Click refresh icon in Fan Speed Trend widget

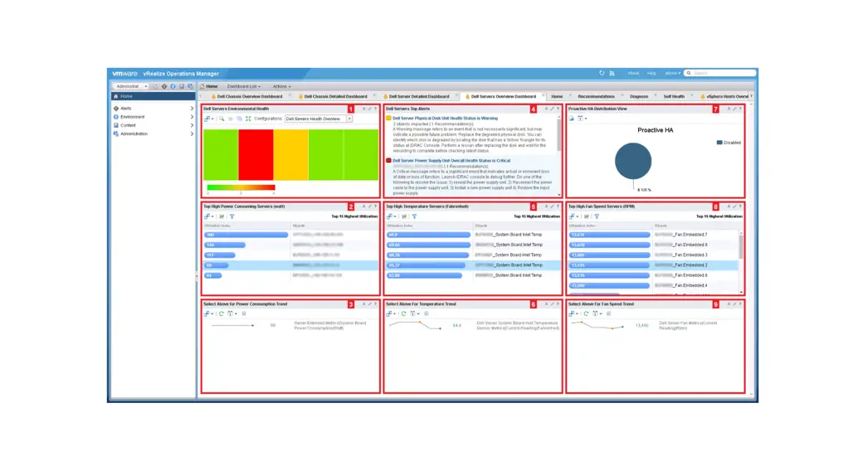pyautogui.click(x=586, y=313)
